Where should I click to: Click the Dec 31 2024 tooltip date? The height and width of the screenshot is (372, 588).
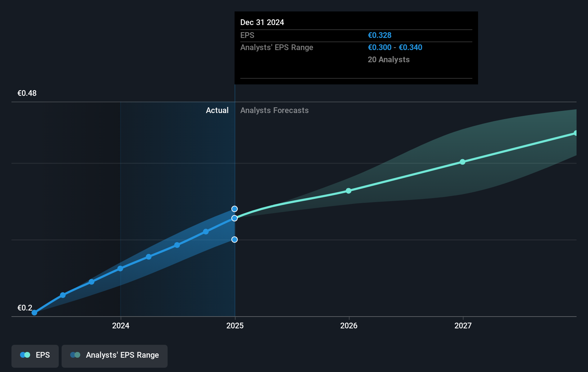pos(262,22)
